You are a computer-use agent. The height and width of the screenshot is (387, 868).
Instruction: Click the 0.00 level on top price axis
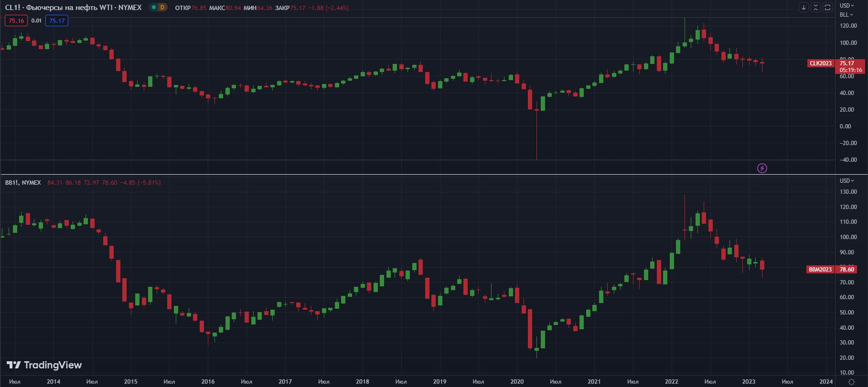coord(846,126)
